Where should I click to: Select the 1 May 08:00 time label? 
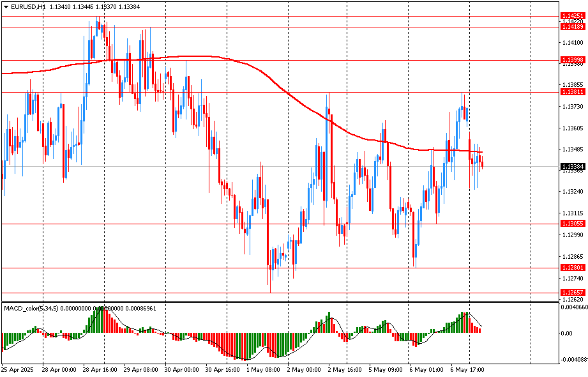(263, 370)
